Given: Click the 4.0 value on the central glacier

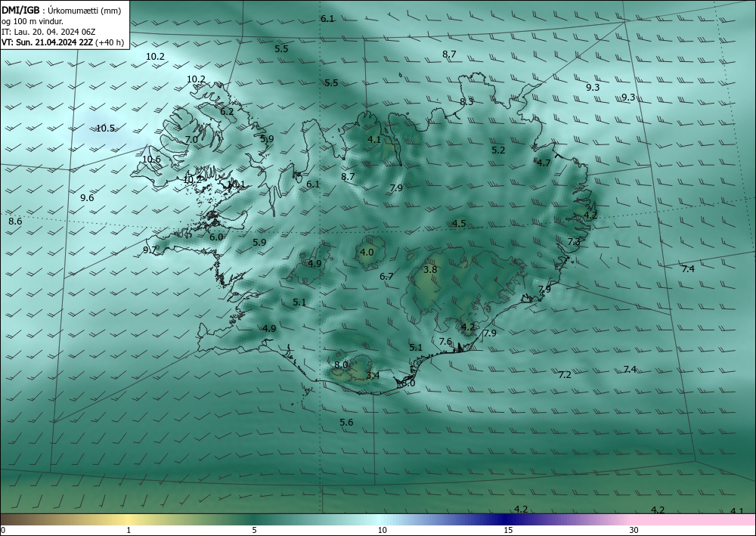Looking at the screenshot, I should point(367,252).
